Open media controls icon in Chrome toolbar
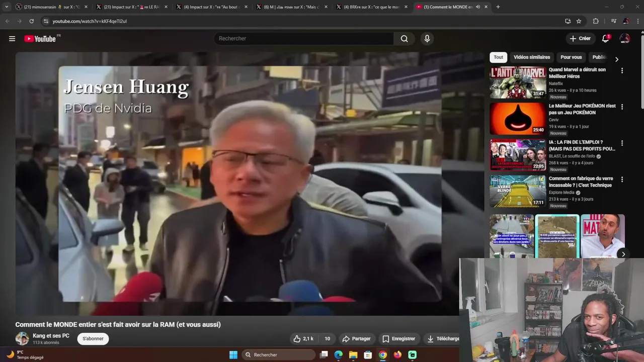This screenshot has height=362, width=644. 613,21
